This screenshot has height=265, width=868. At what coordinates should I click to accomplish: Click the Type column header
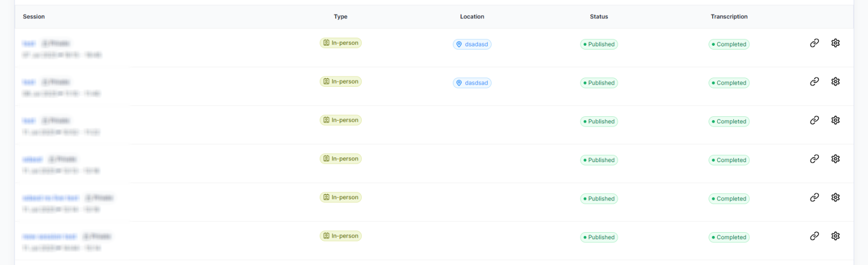(340, 17)
